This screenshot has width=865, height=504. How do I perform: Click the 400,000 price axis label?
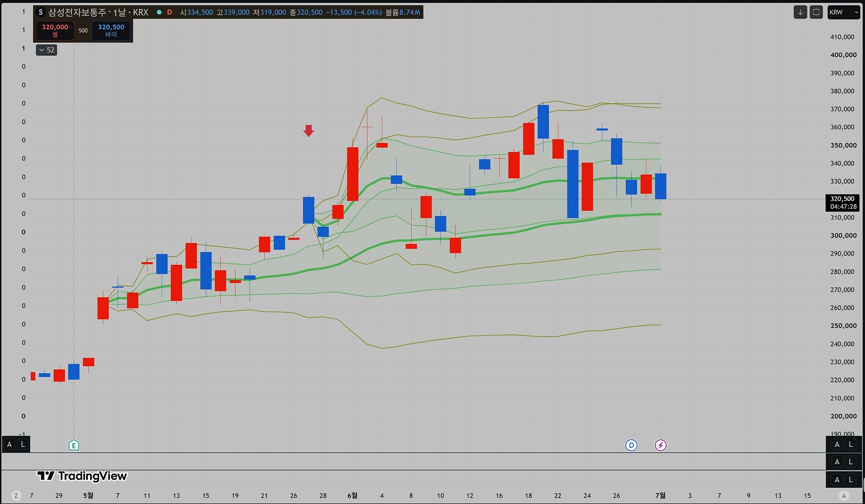pos(843,55)
